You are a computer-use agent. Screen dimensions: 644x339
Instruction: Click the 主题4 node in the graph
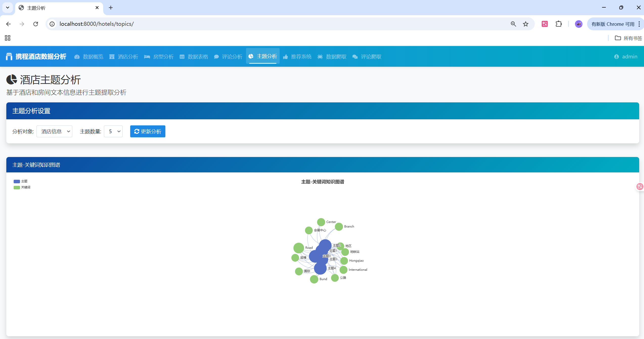click(320, 268)
